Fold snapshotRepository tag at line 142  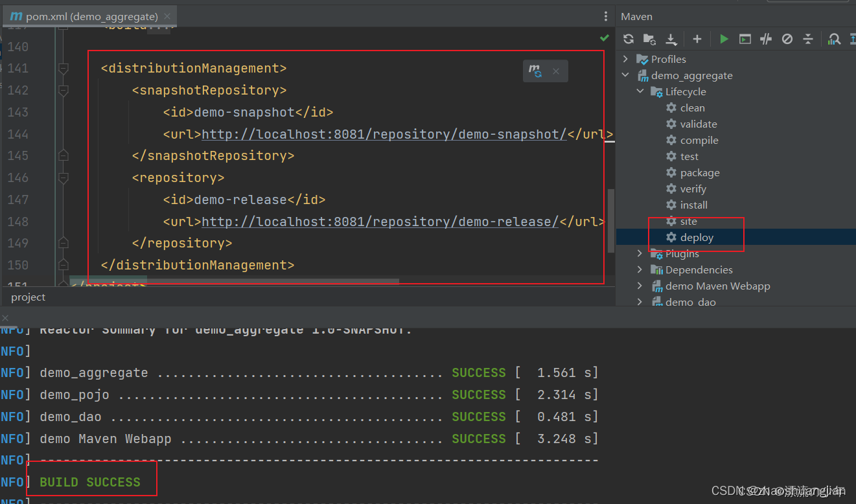tap(63, 90)
